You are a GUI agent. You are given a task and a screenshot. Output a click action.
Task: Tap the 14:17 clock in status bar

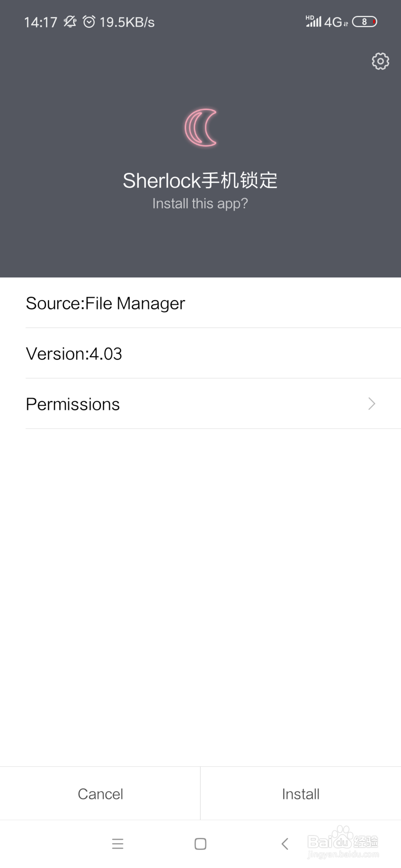tap(41, 22)
